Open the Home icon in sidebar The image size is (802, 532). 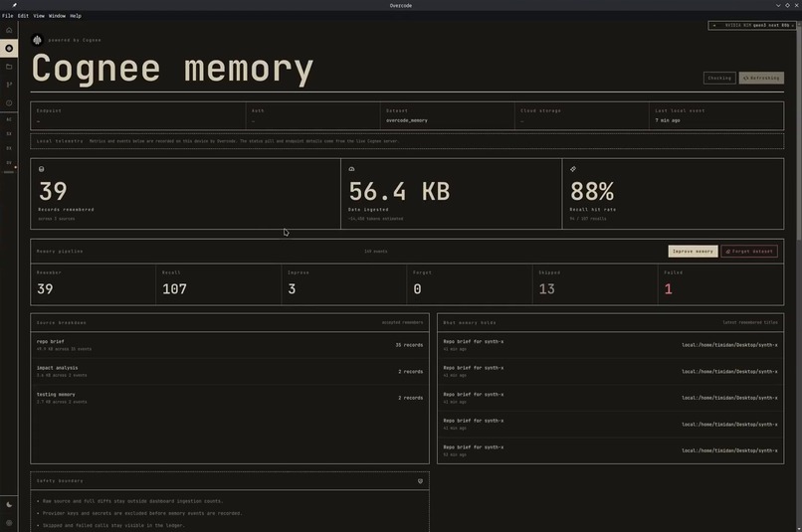tap(9, 30)
